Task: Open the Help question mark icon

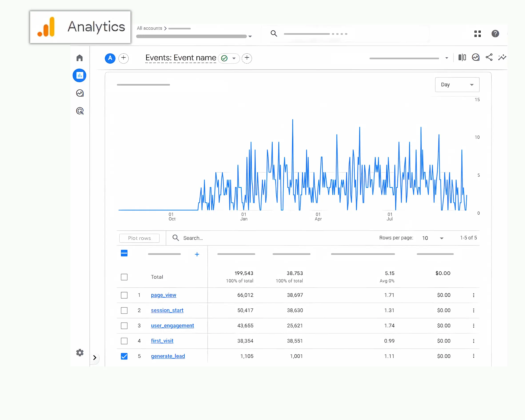Action: [495, 34]
